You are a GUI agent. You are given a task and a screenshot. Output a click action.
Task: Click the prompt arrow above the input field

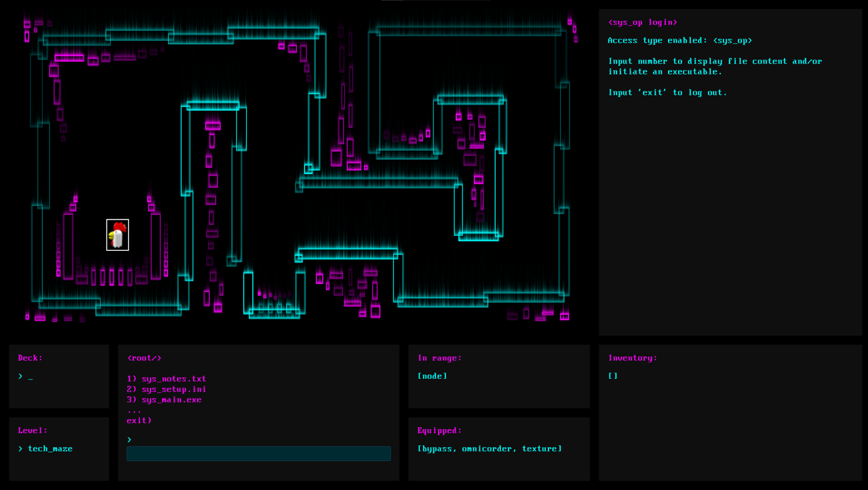129,440
